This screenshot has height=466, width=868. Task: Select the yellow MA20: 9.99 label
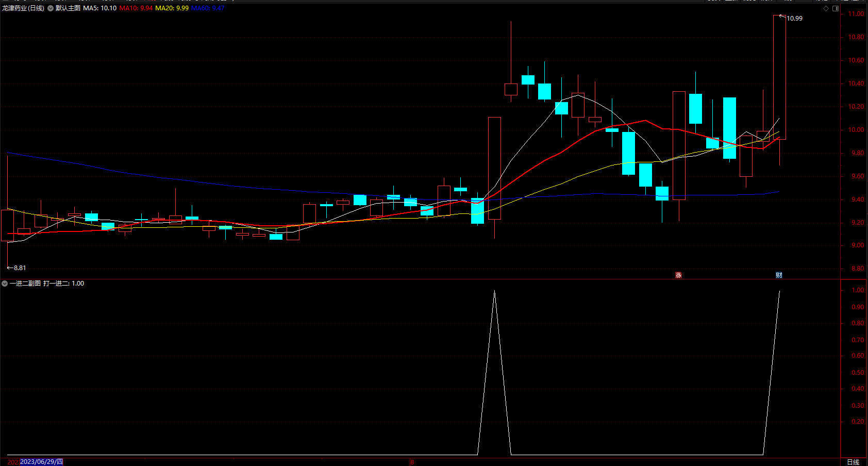(172, 8)
